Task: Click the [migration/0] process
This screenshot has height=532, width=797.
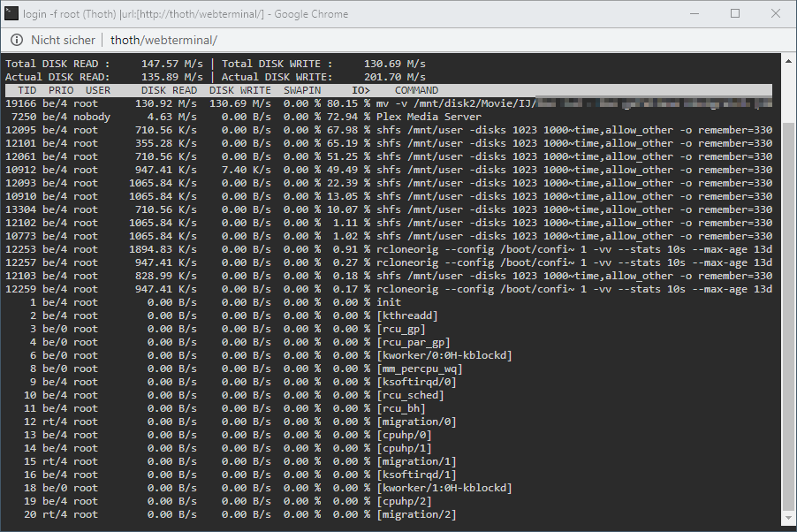Action: pyautogui.click(x=416, y=422)
